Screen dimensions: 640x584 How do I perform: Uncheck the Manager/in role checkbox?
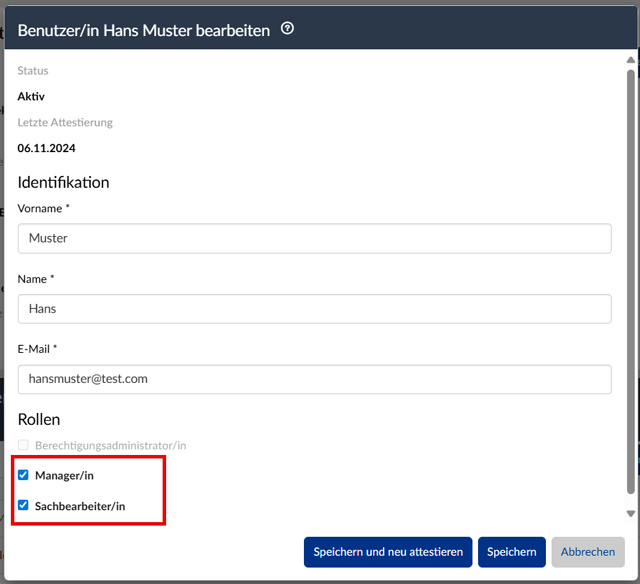coord(24,475)
